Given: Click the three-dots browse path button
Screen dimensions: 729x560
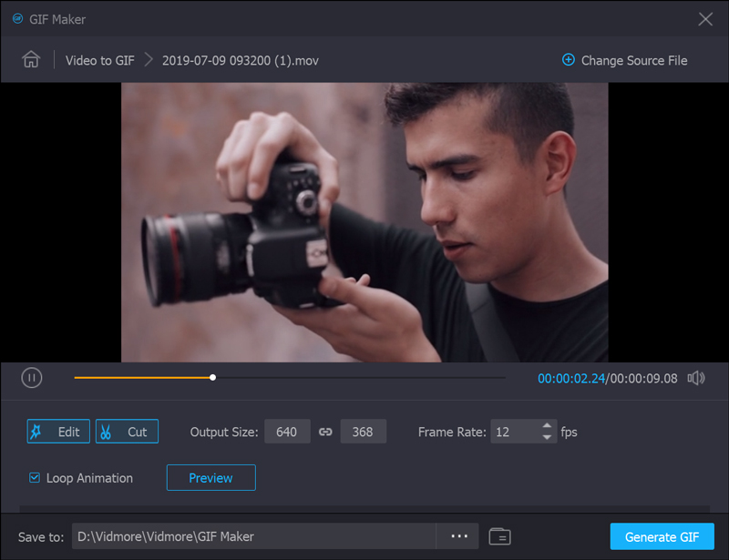Looking at the screenshot, I should (458, 536).
